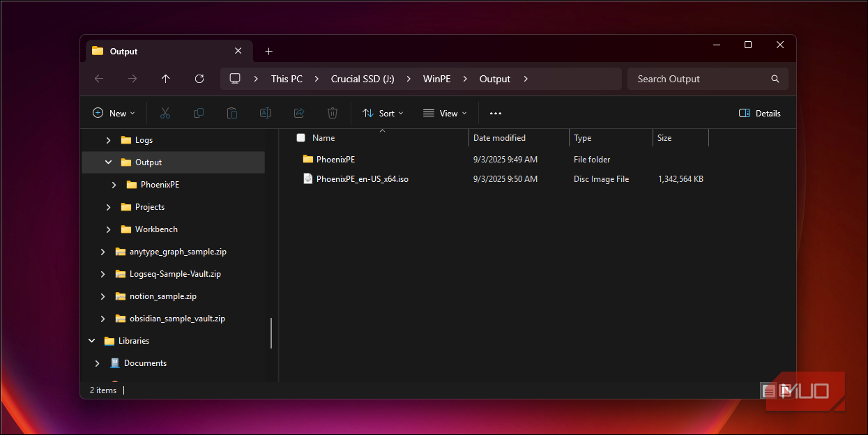Open the Sort dropdown menu
Viewport: 868px width, 435px height.
pyautogui.click(x=383, y=113)
